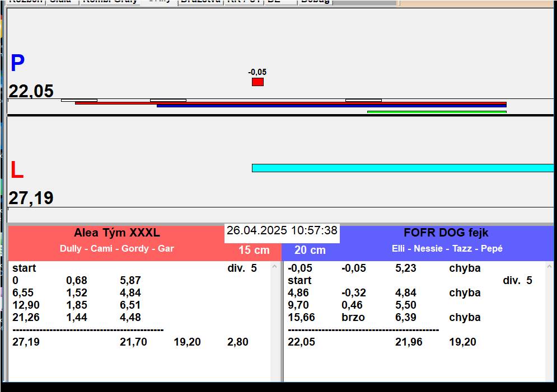Click the 15 cm jump height label
Screen dimensions: 557x392
point(254,251)
